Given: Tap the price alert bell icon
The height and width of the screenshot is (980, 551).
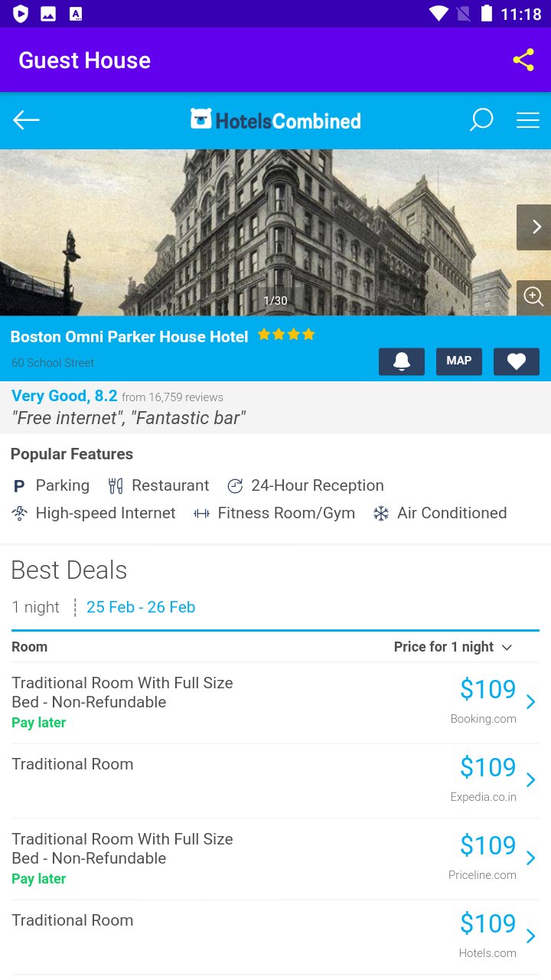Looking at the screenshot, I should coord(402,361).
